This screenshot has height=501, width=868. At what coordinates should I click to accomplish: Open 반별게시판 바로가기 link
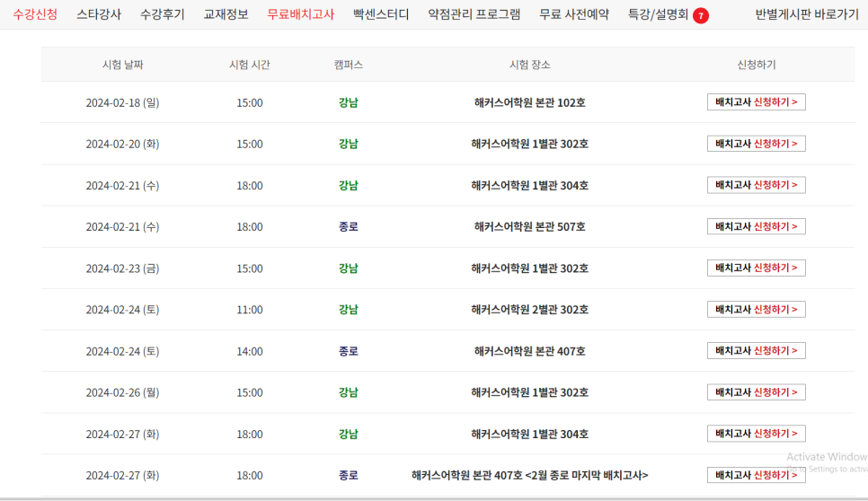[x=807, y=14]
